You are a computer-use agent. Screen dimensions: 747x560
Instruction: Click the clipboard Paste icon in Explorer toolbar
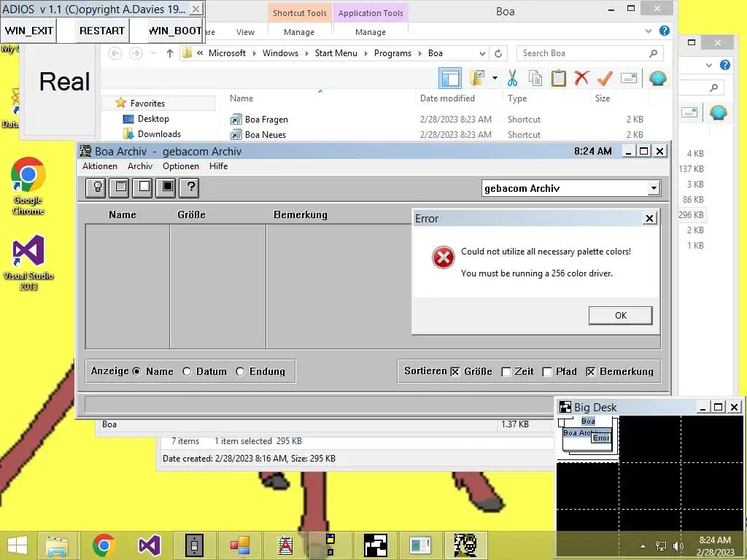(x=558, y=78)
